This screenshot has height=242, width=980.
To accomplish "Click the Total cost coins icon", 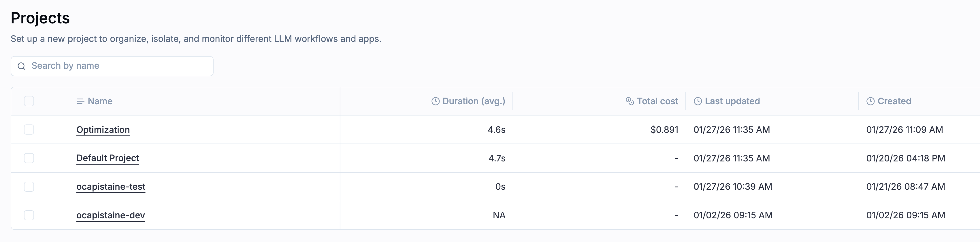I will coord(630,101).
